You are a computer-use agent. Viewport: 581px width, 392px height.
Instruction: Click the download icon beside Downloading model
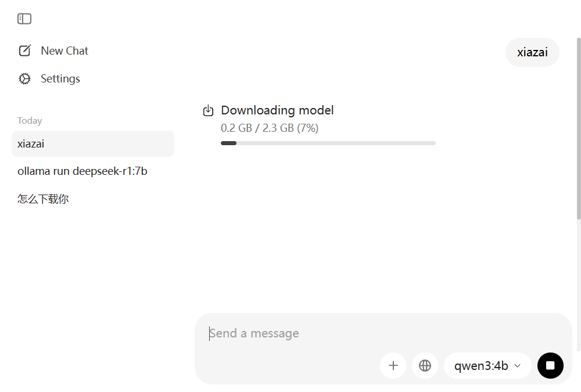(x=209, y=111)
